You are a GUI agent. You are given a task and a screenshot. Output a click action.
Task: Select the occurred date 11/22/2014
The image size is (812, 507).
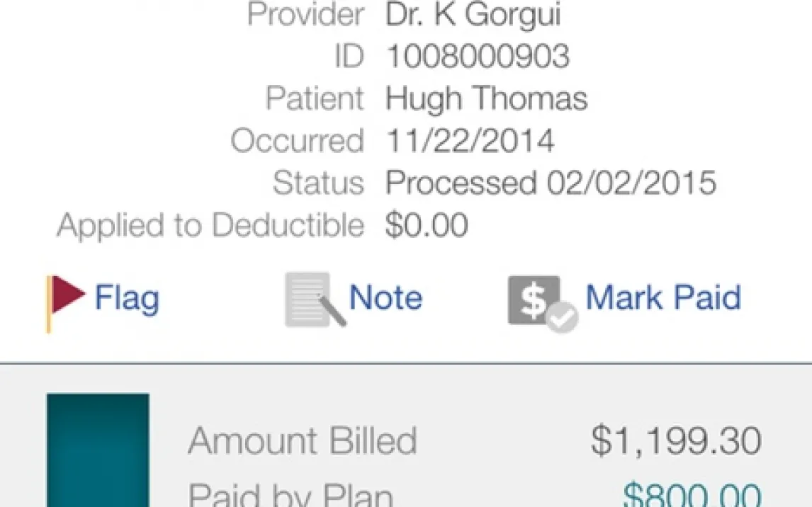coord(470,141)
